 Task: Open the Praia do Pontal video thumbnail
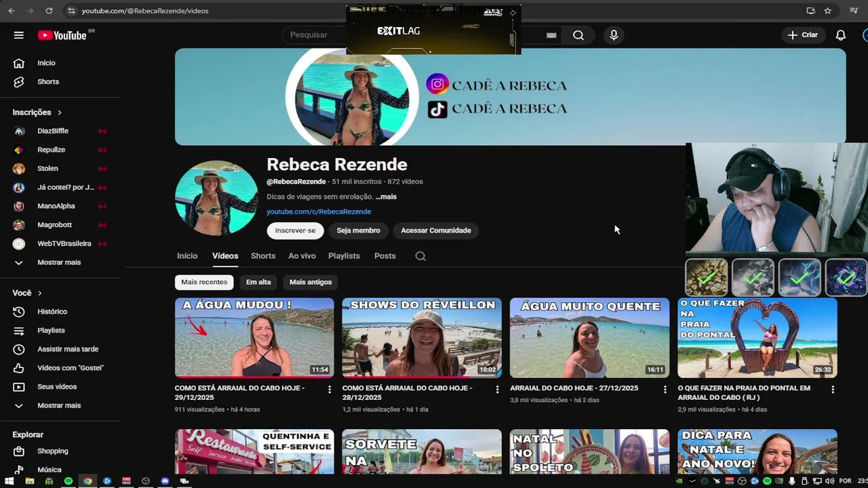click(757, 338)
